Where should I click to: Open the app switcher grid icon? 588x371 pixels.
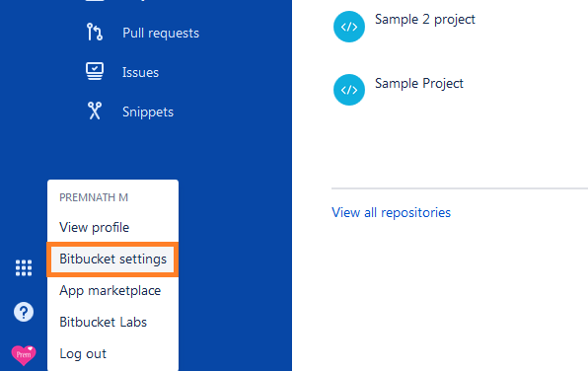pyautogui.click(x=24, y=267)
